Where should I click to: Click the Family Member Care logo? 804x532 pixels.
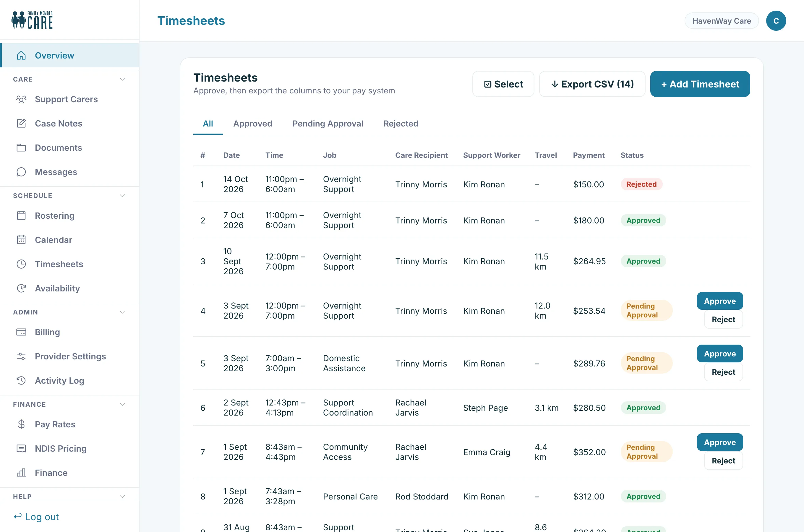32,20
